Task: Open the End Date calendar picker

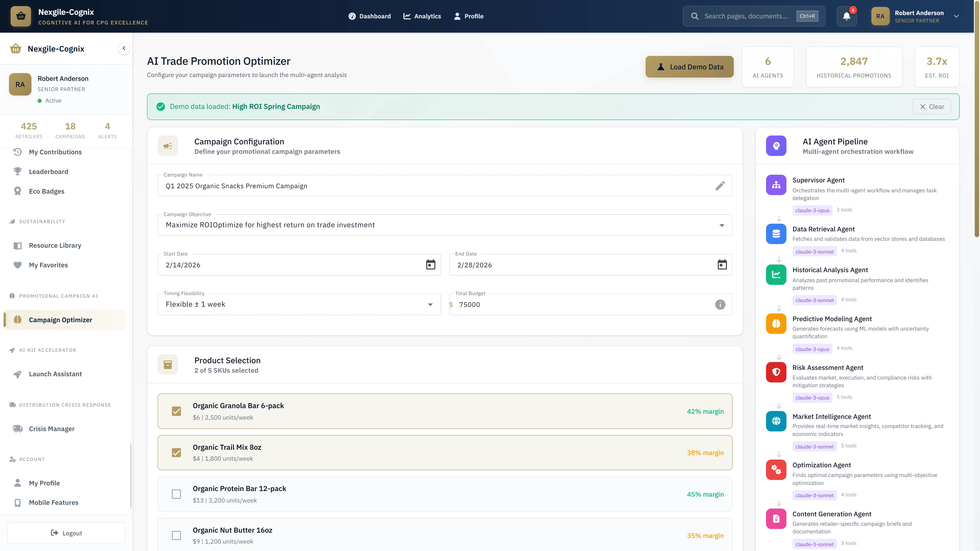Action: tap(722, 265)
